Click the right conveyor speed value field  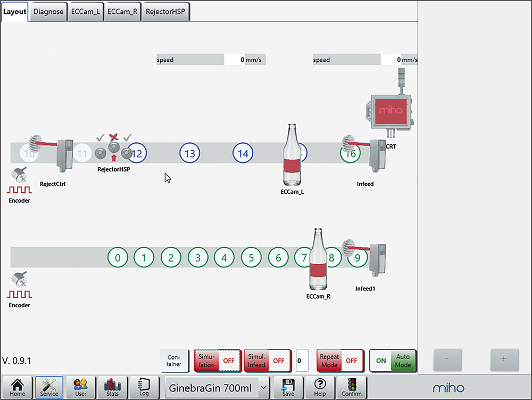(x=391, y=60)
